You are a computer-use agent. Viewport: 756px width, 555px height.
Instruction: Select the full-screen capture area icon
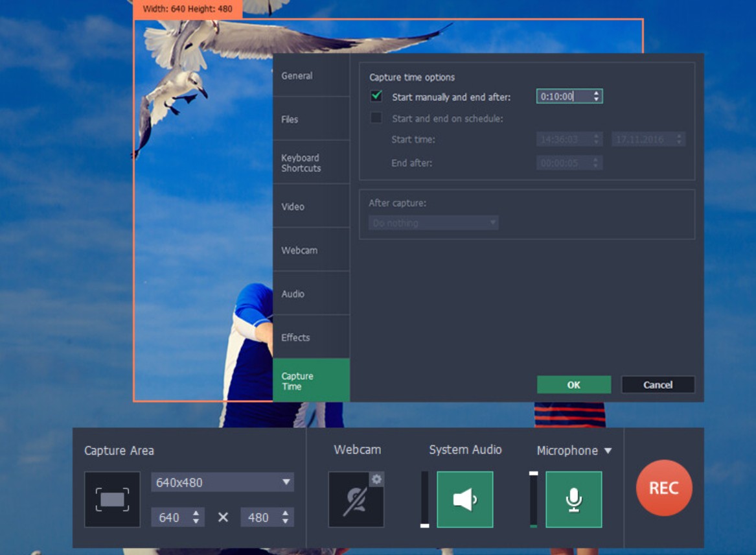click(112, 499)
